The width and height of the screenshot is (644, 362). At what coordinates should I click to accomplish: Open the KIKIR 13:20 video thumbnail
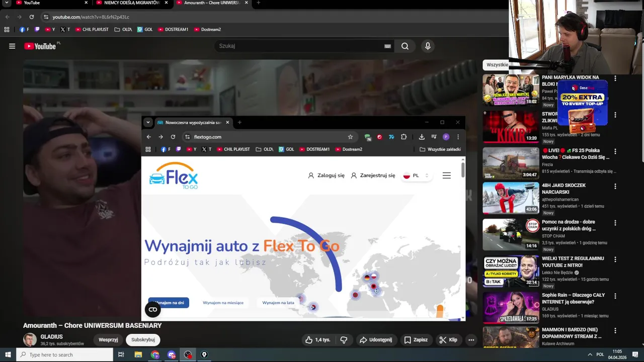[511, 127]
